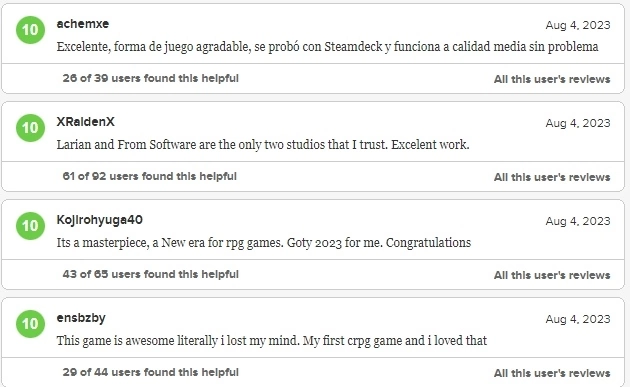
Task: Click the 61 of 92 helpful count
Action: [149, 176]
